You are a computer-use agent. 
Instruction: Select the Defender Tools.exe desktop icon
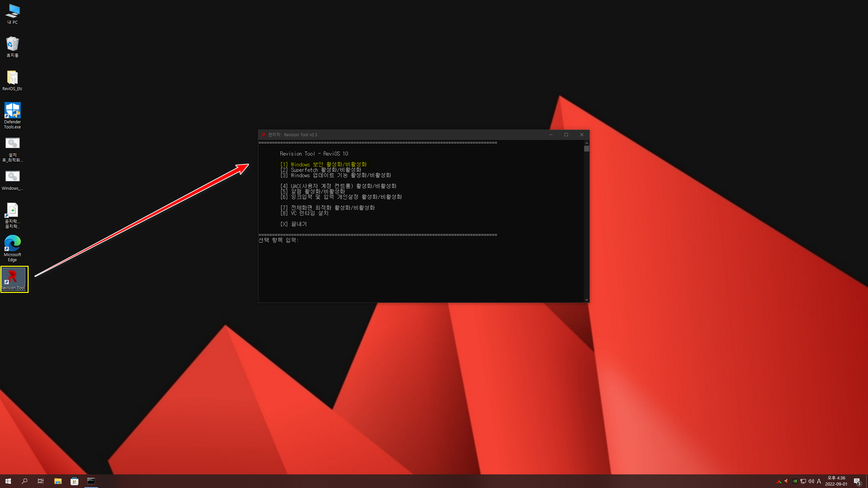tap(13, 115)
